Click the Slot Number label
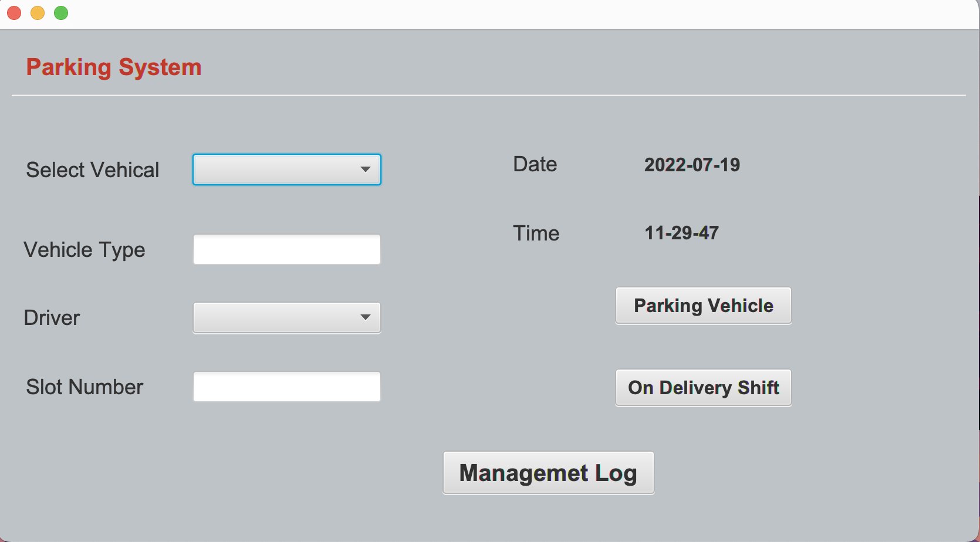Viewport: 980px width, 542px height. (84, 387)
